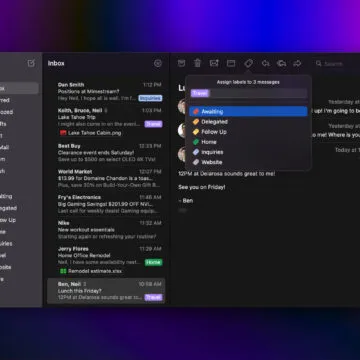Choose the Website label in popover

point(248,162)
